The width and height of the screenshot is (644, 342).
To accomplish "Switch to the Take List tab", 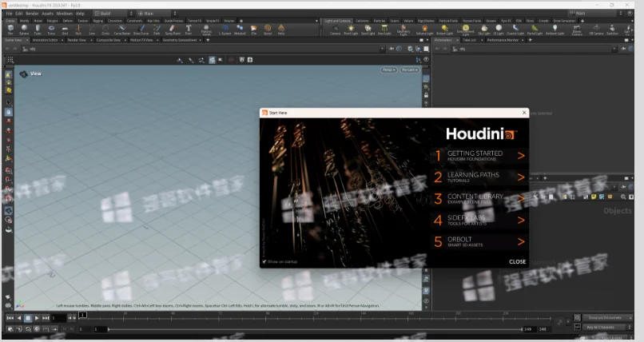I will (469, 40).
